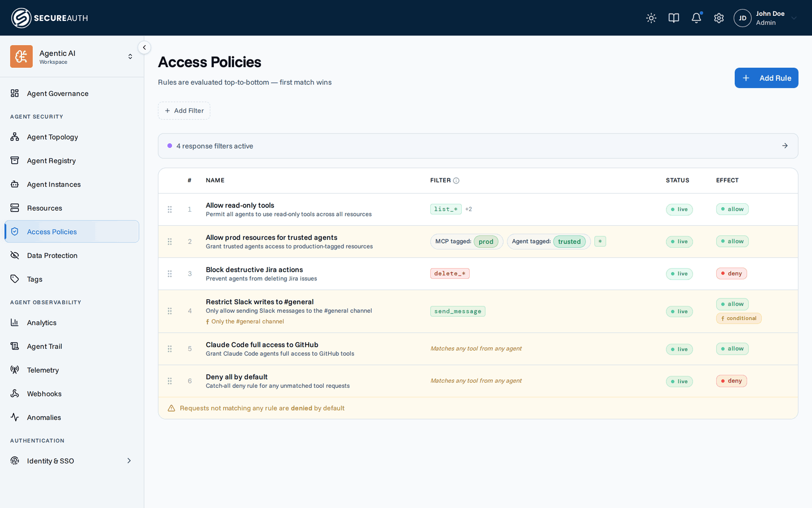
Task: Click the Agentic AI workspace icon
Action: tap(21, 56)
